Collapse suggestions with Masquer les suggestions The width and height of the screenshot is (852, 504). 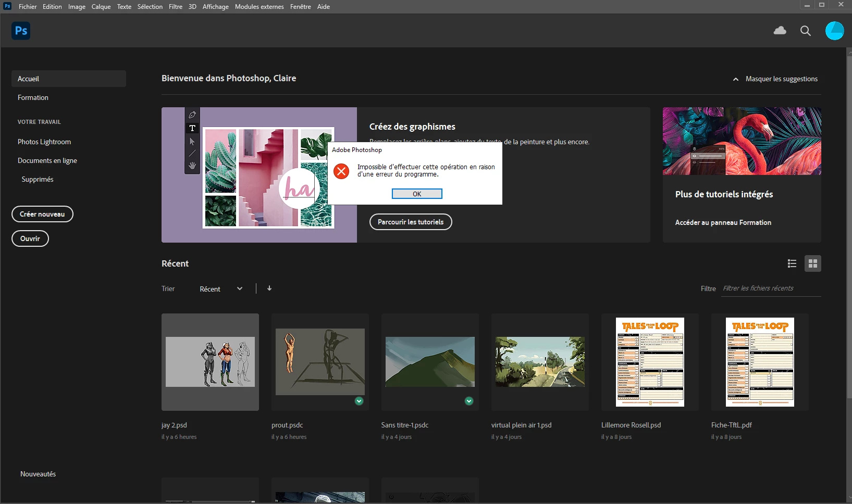click(775, 79)
